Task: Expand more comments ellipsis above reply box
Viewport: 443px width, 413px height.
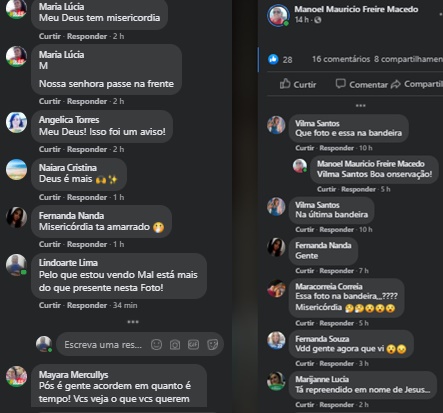Action: (x=133, y=322)
